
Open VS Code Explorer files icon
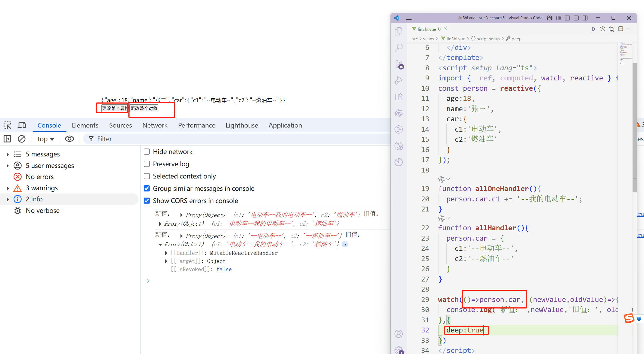(399, 31)
